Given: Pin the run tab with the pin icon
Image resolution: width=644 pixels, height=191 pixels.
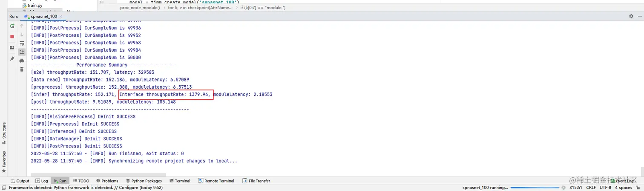Looking at the screenshot, I should tap(12, 58).
